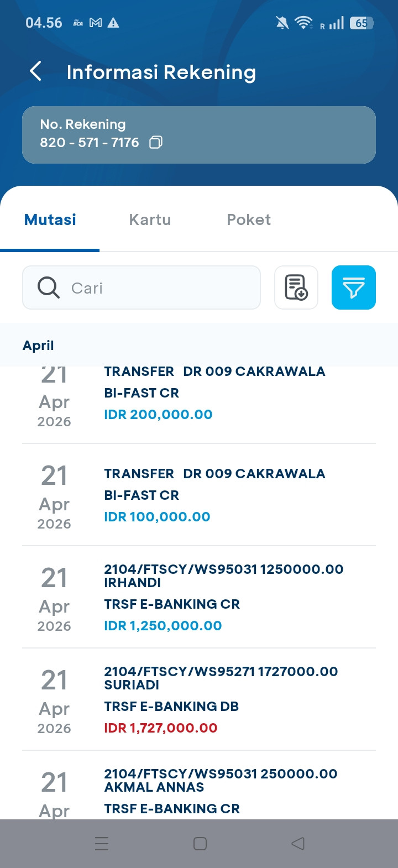
Task: Open the SURIADI IDR 1,727,000.00 debit
Action: (x=199, y=700)
